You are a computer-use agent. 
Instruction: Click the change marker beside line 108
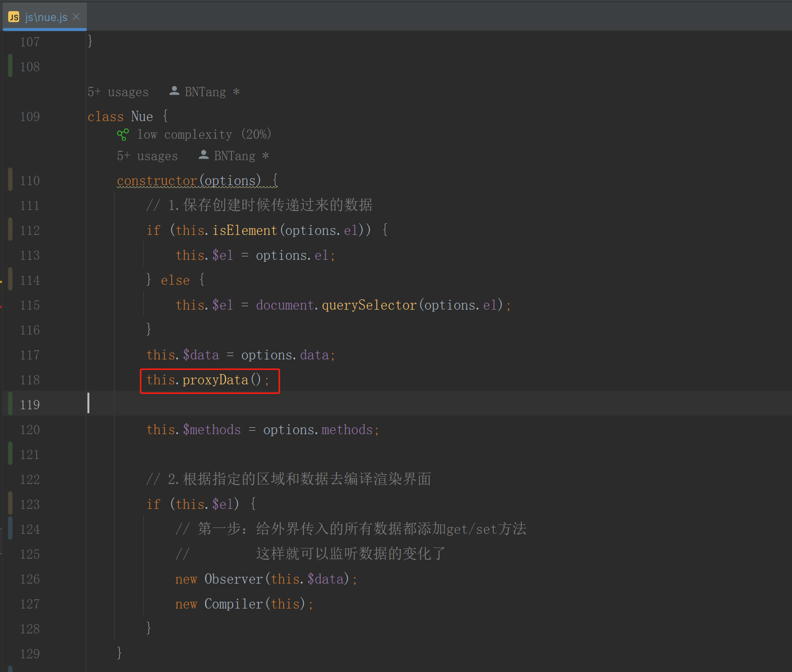(10, 66)
